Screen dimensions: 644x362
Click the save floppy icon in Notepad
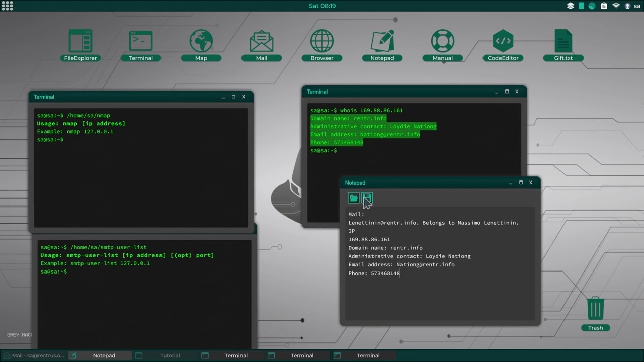click(x=367, y=198)
